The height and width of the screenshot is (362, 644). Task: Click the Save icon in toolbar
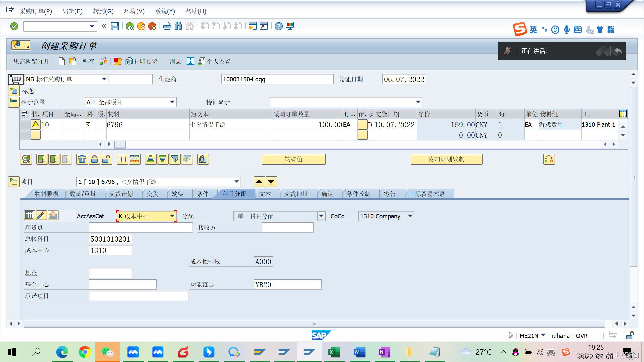115,26
